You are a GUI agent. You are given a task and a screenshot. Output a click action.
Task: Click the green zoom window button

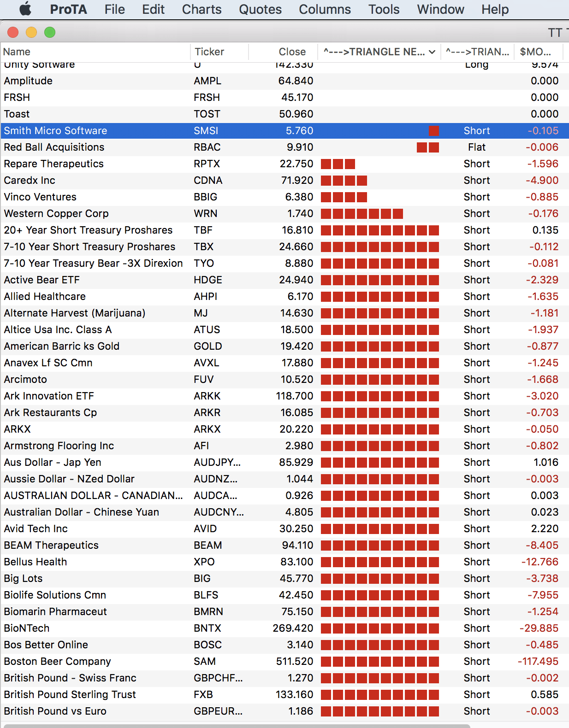[x=50, y=32]
